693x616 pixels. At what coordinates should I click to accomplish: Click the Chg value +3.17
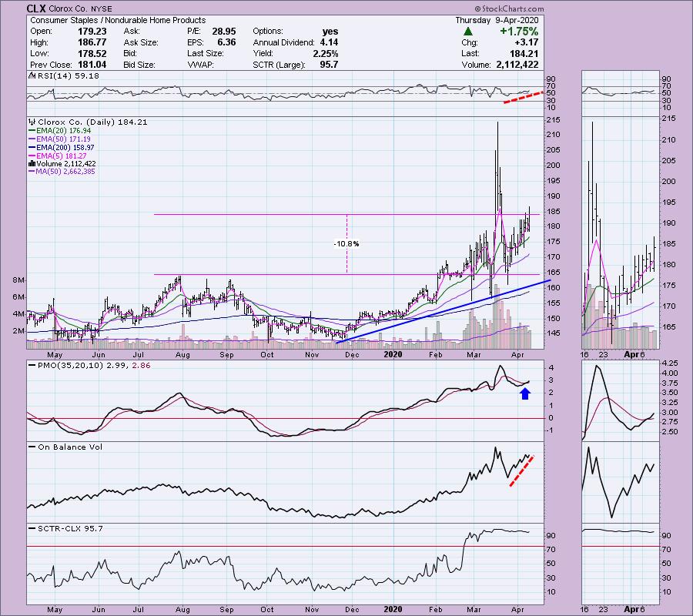(x=527, y=42)
